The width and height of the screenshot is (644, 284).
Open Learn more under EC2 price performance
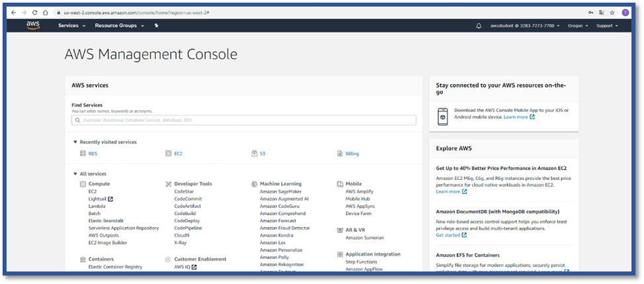click(452, 191)
